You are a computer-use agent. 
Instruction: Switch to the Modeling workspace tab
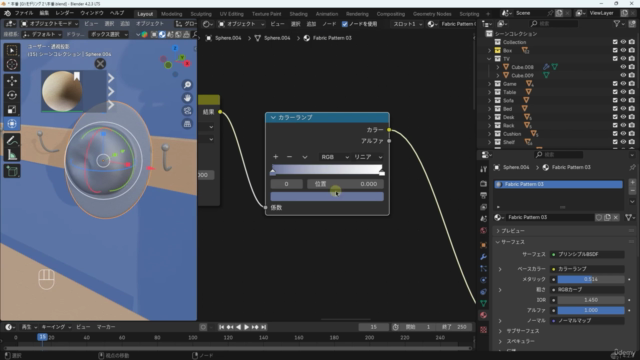point(171,14)
